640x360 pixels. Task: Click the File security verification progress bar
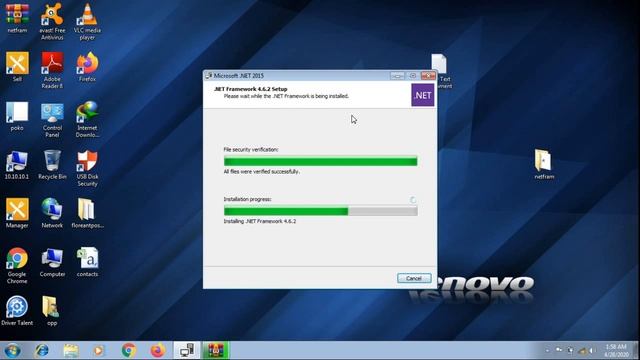coord(320,162)
